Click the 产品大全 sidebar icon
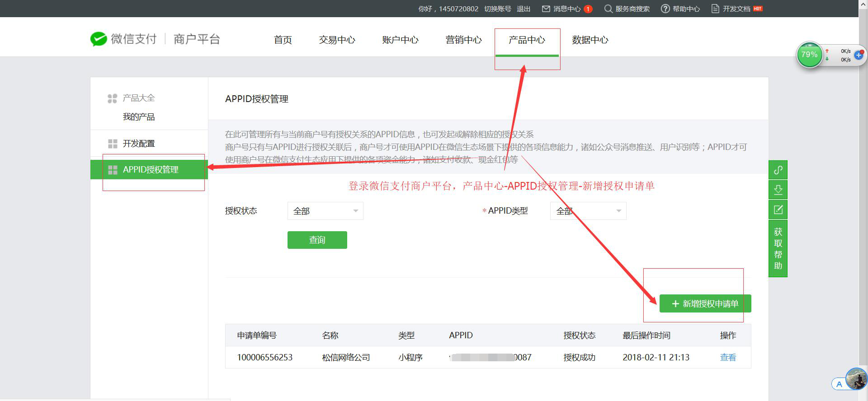Image resolution: width=868 pixels, height=401 pixels. coord(113,98)
